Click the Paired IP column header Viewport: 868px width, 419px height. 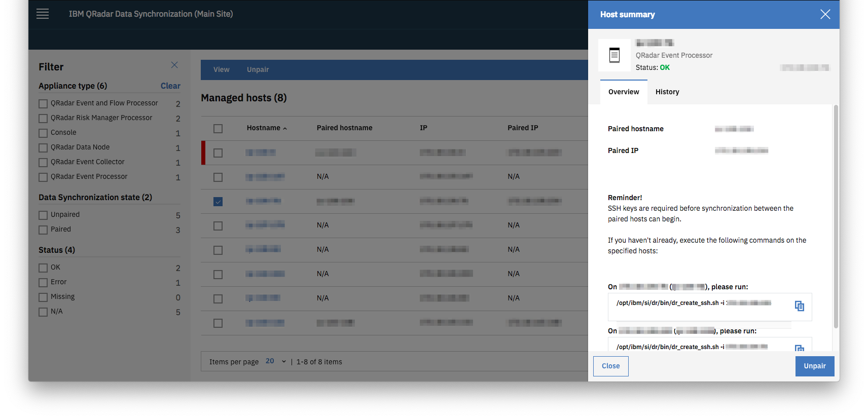(523, 128)
